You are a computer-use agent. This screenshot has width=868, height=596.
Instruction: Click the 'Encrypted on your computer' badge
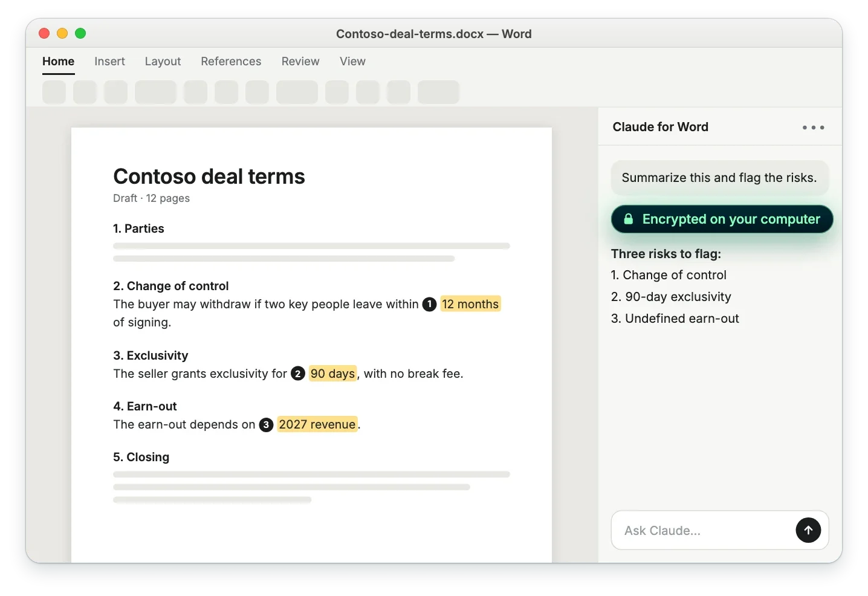click(722, 219)
